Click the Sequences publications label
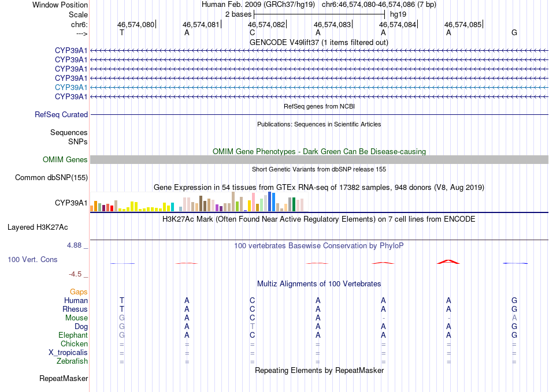Viewport: 549px width, 392px height. [69, 133]
